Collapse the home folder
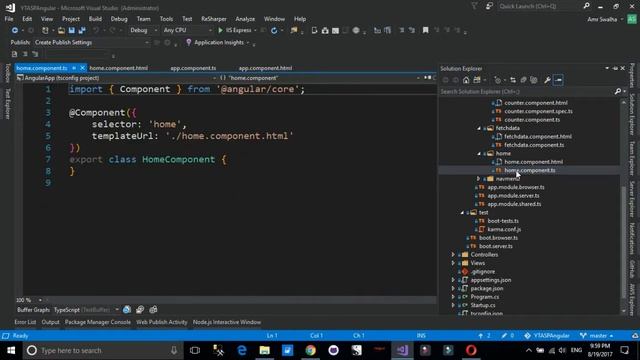 [x=479, y=153]
